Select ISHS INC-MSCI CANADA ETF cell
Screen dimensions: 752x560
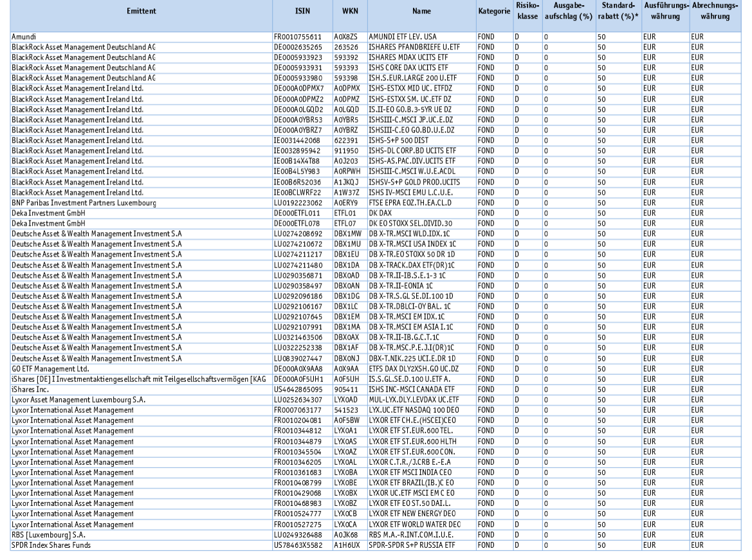pyautogui.click(x=421, y=390)
